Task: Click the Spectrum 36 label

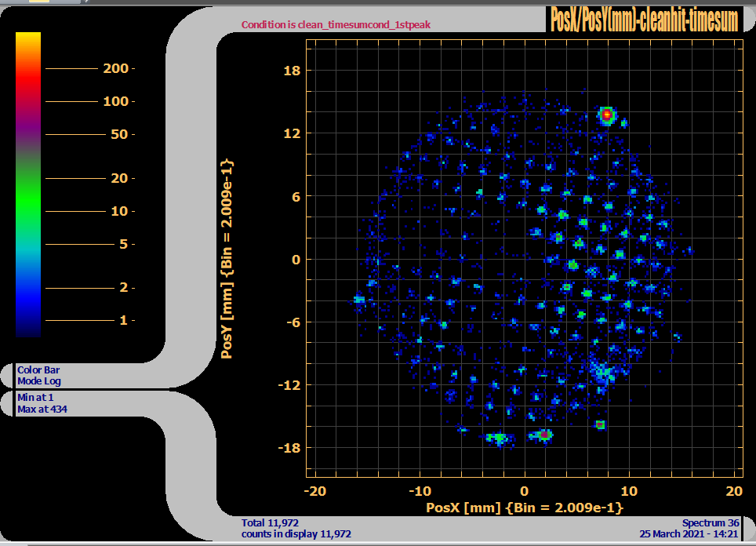Action: point(710,522)
